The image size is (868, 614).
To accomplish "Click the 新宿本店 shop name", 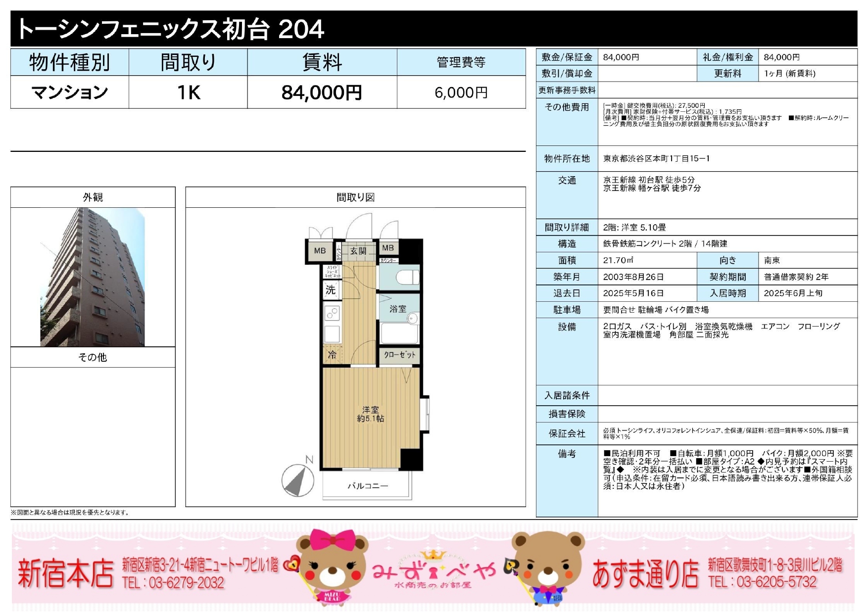I will click(x=66, y=573).
